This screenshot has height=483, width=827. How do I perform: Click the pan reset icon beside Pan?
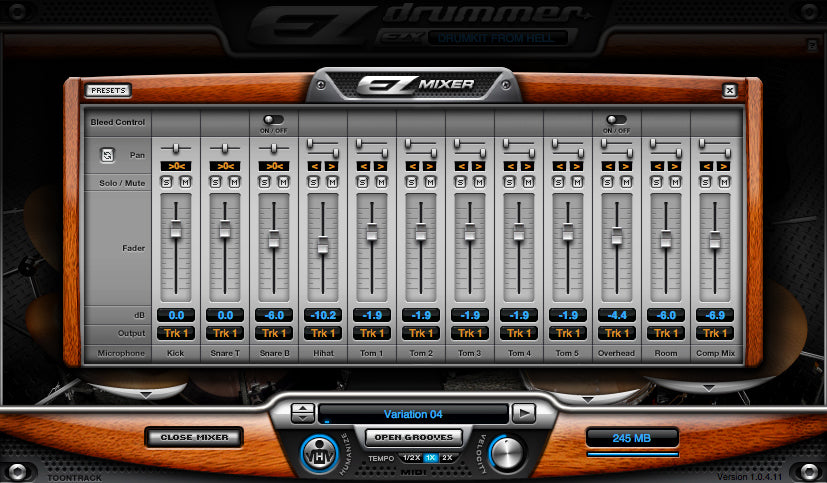(x=107, y=155)
